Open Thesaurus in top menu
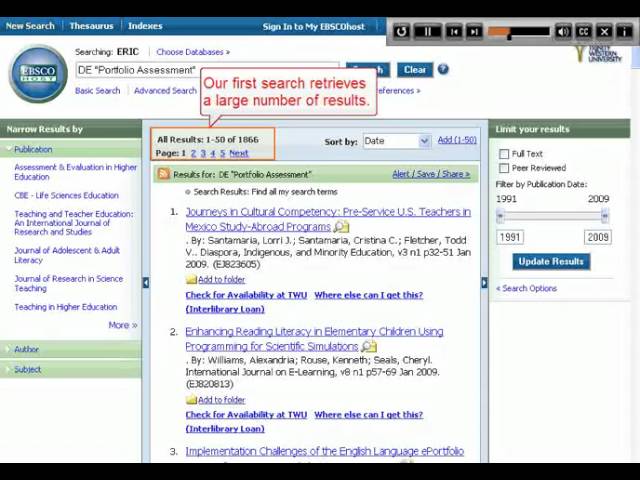 point(91,26)
